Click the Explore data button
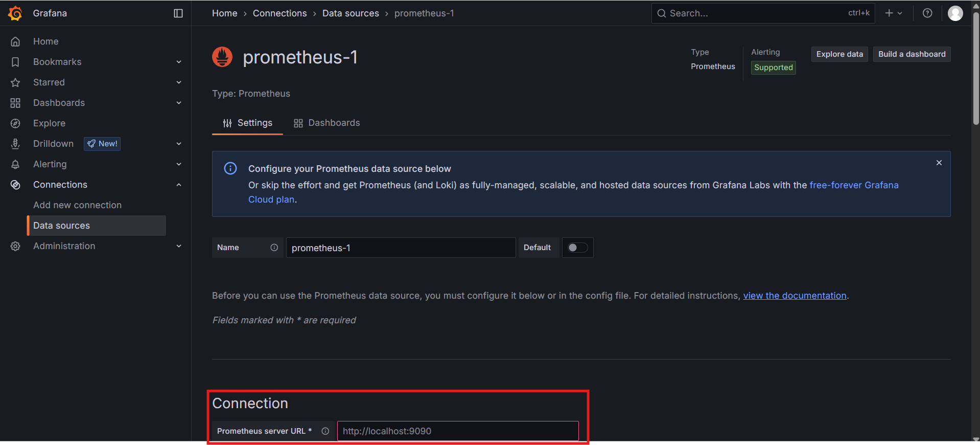980x445 pixels. [839, 54]
